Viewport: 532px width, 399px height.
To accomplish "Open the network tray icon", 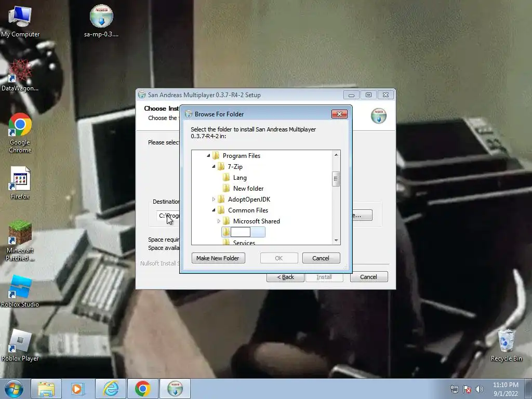I will (x=454, y=389).
